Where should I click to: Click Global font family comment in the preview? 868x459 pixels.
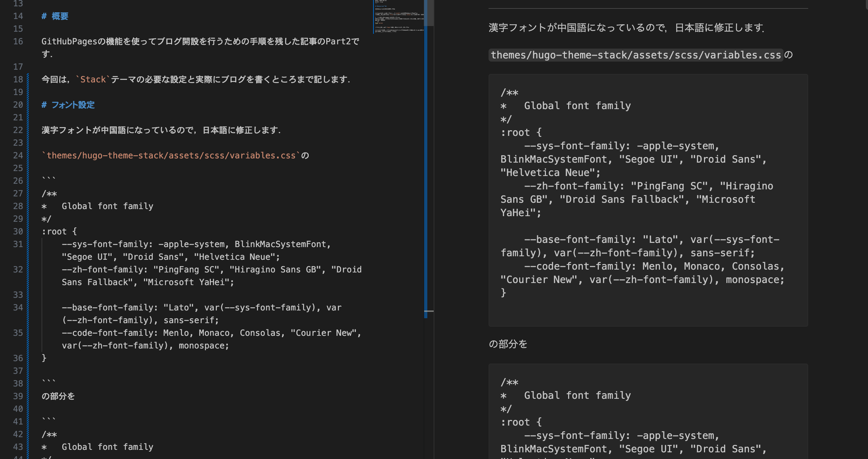pyautogui.click(x=577, y=105)
